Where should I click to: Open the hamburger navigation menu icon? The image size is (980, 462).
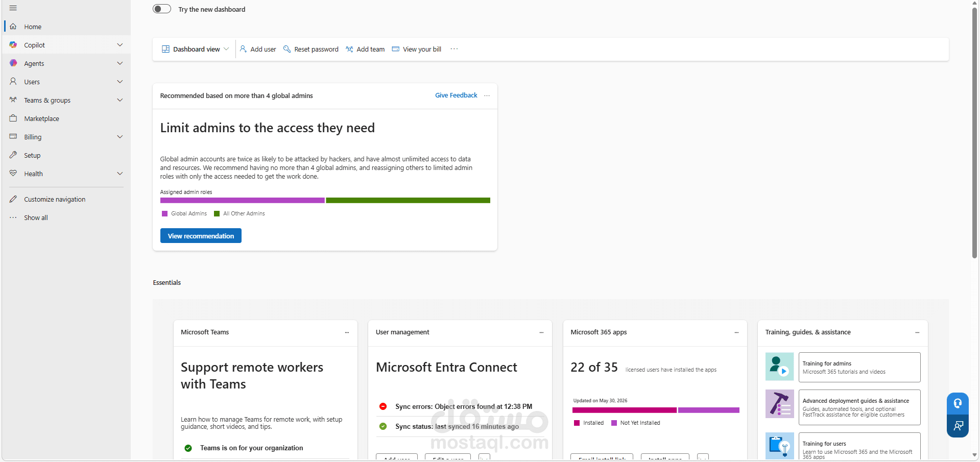coord(13,8)
